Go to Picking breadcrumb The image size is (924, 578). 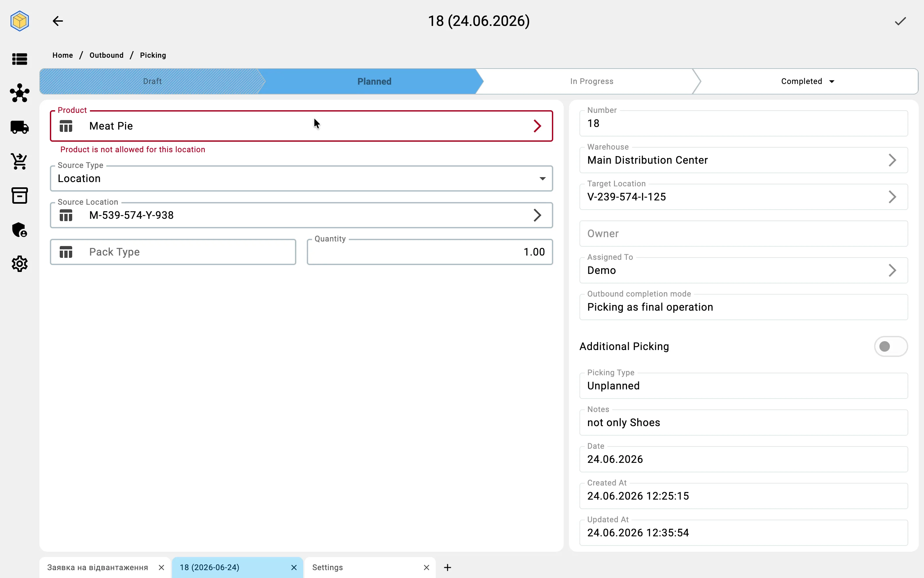point(153,55)
